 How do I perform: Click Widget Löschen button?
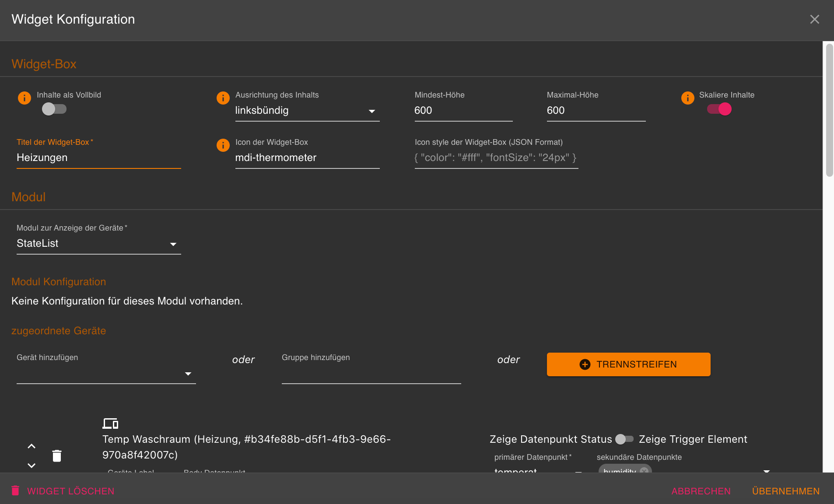tap(63, 491)
